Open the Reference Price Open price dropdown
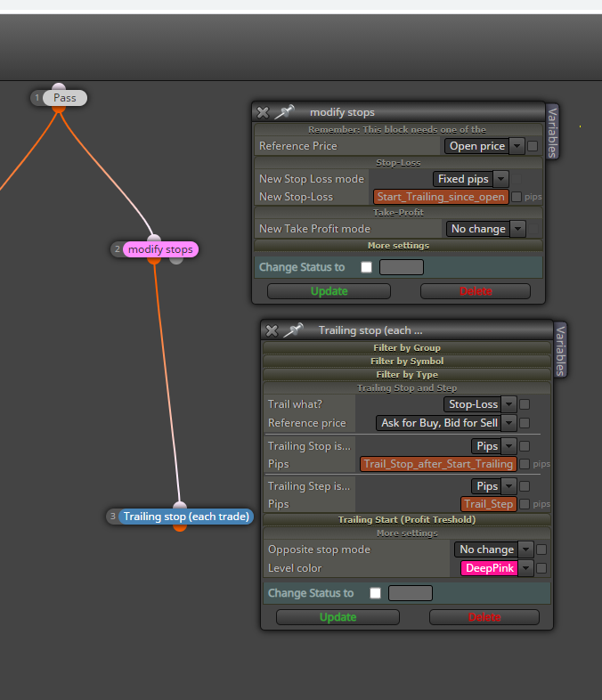Viewport: 602px width, 700px height. click(484, 146)
